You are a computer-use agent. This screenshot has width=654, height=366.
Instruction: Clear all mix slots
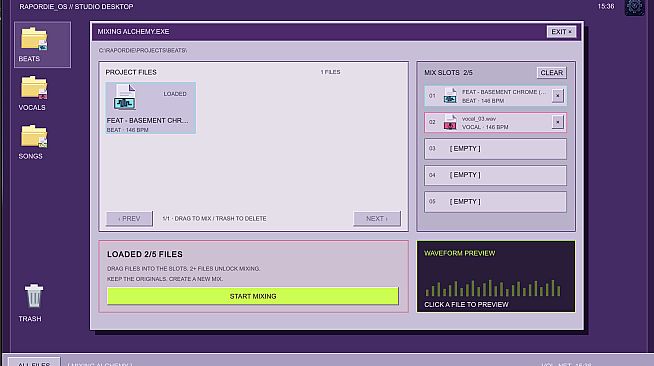pyautogui.click(x=551, y=73)
